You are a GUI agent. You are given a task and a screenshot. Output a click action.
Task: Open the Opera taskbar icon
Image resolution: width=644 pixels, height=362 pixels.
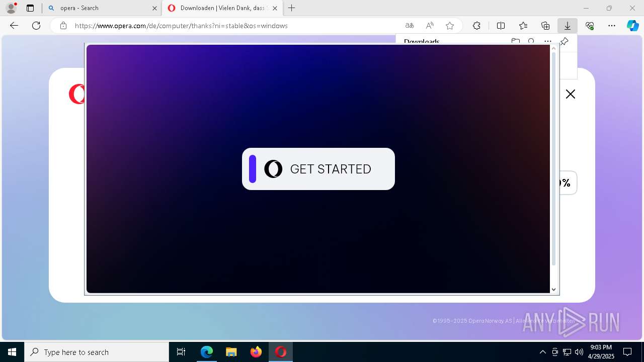(281, 352)
